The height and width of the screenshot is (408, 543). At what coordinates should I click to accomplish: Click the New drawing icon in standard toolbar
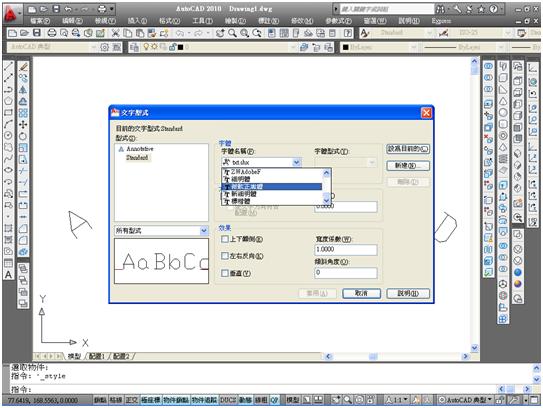coord(12,33)
